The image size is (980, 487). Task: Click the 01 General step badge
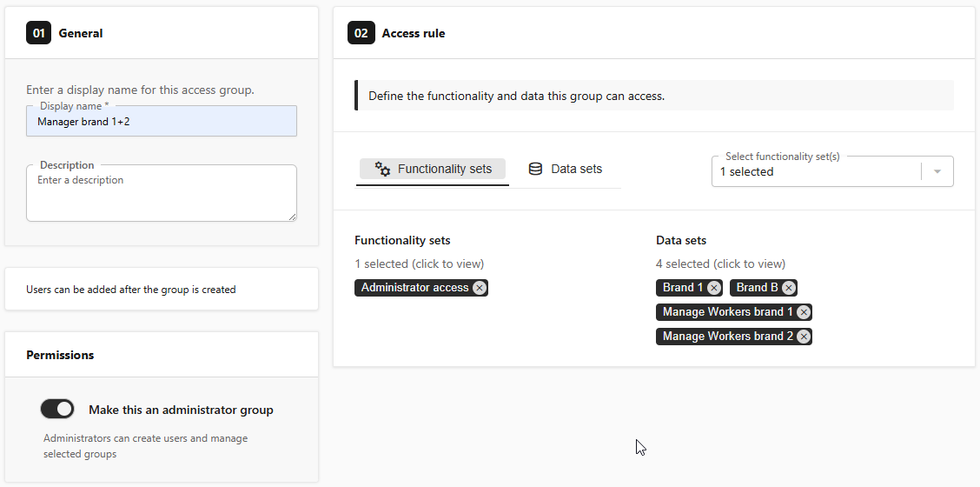coord(39,33)
